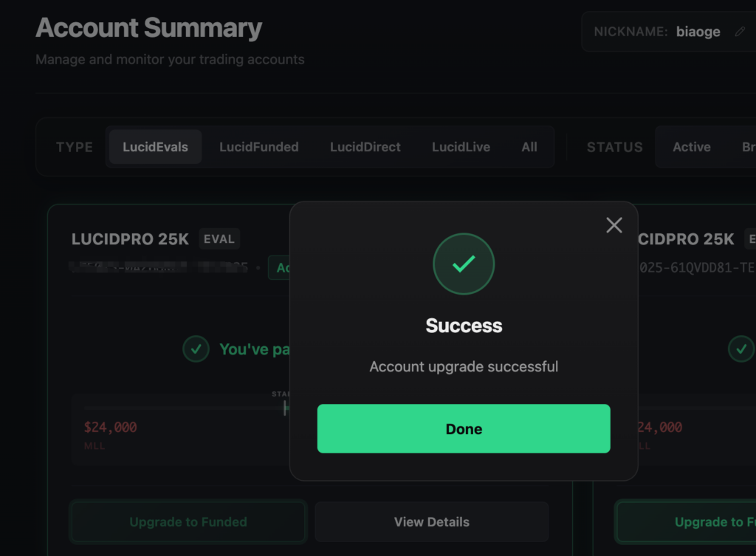Click the EVAL badge on the first LUCIDPRO 25K card
The image size is (756, 556).
[x=219, y=239]
